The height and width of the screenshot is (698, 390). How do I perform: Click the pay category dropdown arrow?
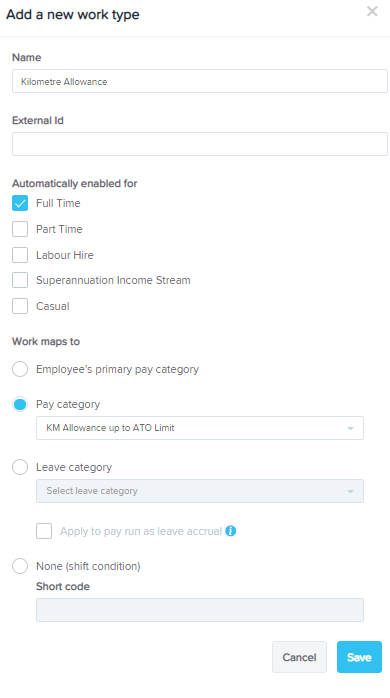(350, 428)
